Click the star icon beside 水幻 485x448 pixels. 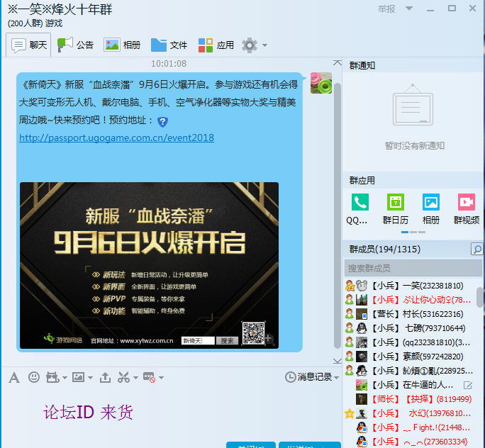click(350, 413)
